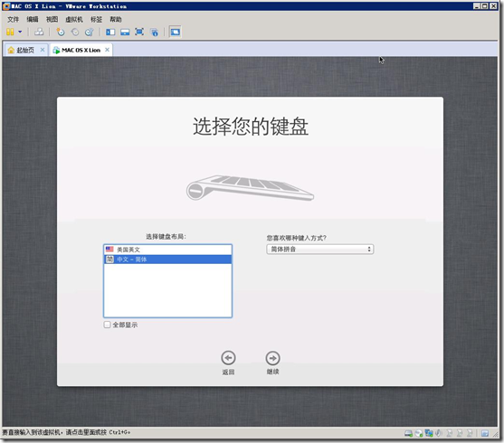
Task: Click the empty area of keyboard layout list
Action: click(x=167, y=290)
